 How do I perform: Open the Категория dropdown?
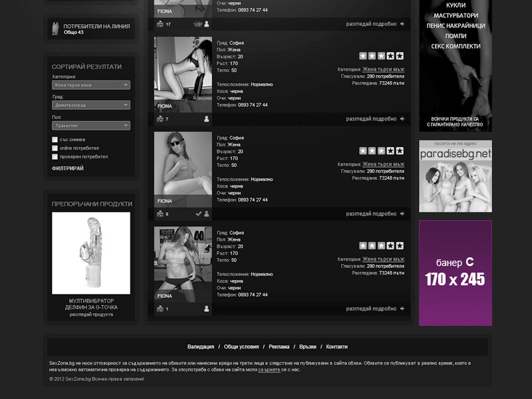point(90,85)
